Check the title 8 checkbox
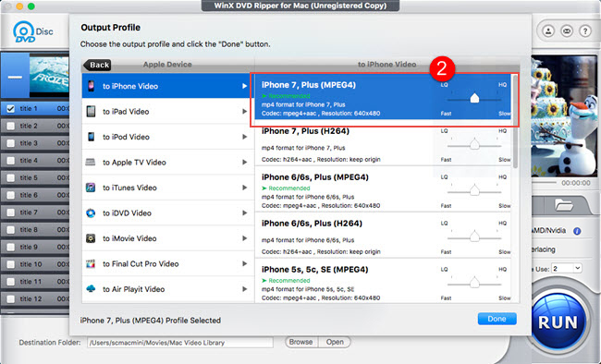Viewport: 601px width, 364px height. 11,229
